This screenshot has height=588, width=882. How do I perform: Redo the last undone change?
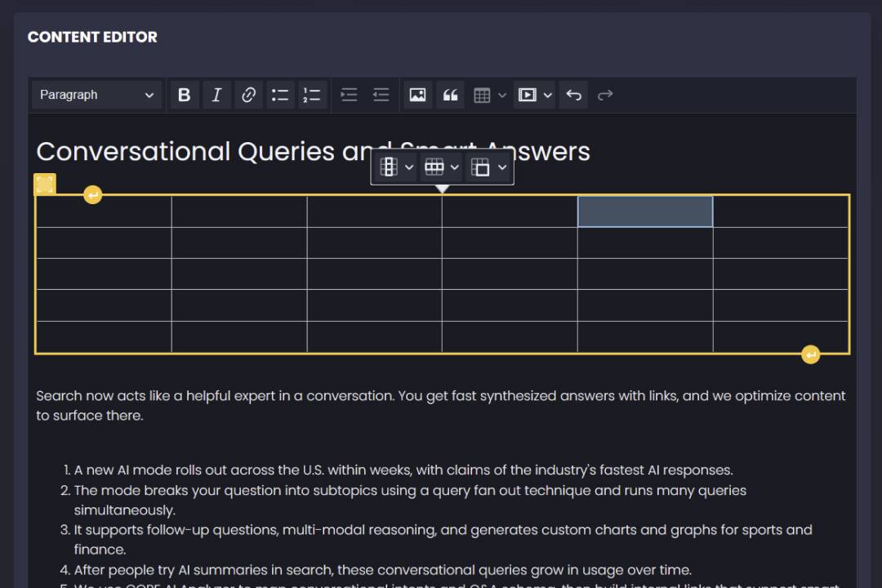pos(605,95)
